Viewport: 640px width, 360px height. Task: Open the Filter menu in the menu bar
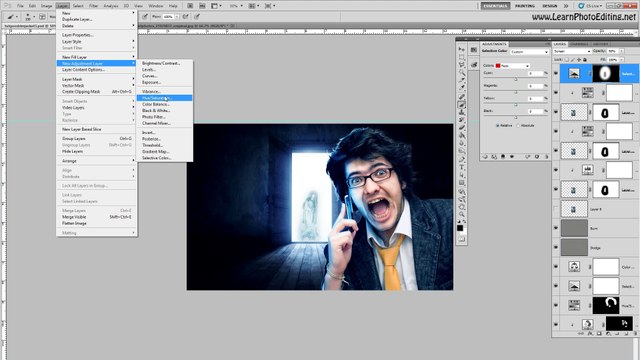coord(93,6)
